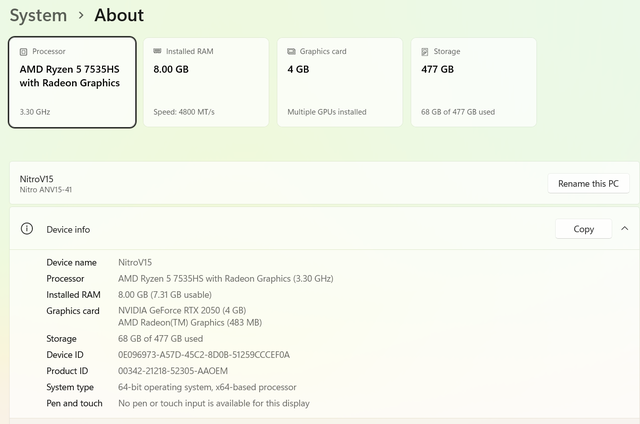The width and height of the screenshot is (640, 424).
Task: Copy the device info
Action: coord(583,229)
